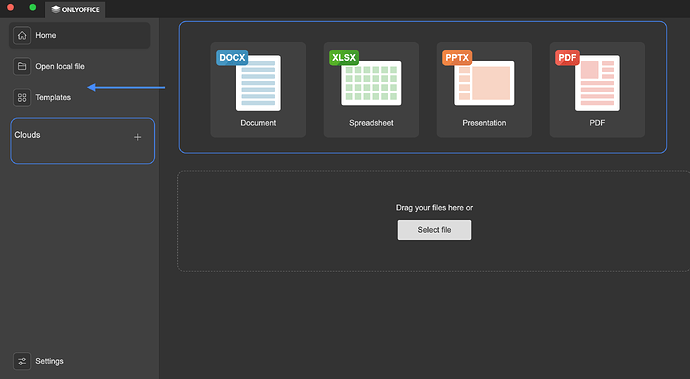Click the Document label text
The image size is (690, 379).
258,123
